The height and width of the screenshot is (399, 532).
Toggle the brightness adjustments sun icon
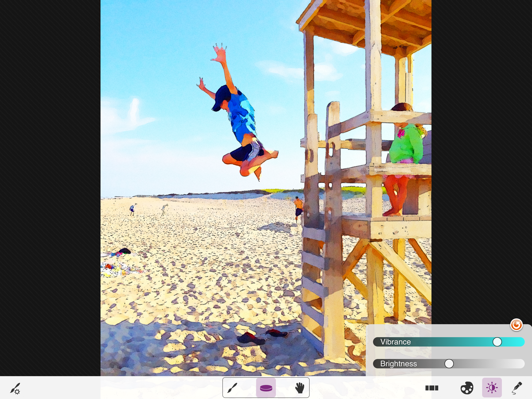[x=492, y=388]
